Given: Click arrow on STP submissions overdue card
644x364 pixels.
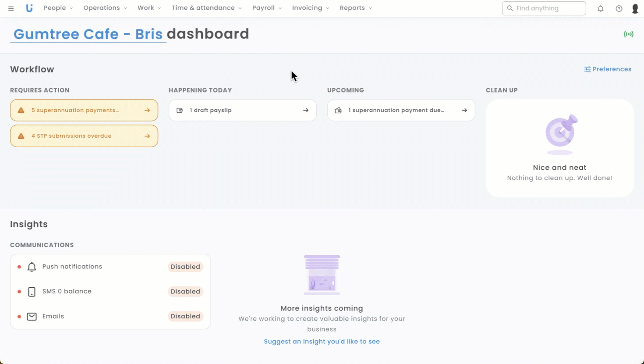Looking at the screenshot, I should [147, 136].
